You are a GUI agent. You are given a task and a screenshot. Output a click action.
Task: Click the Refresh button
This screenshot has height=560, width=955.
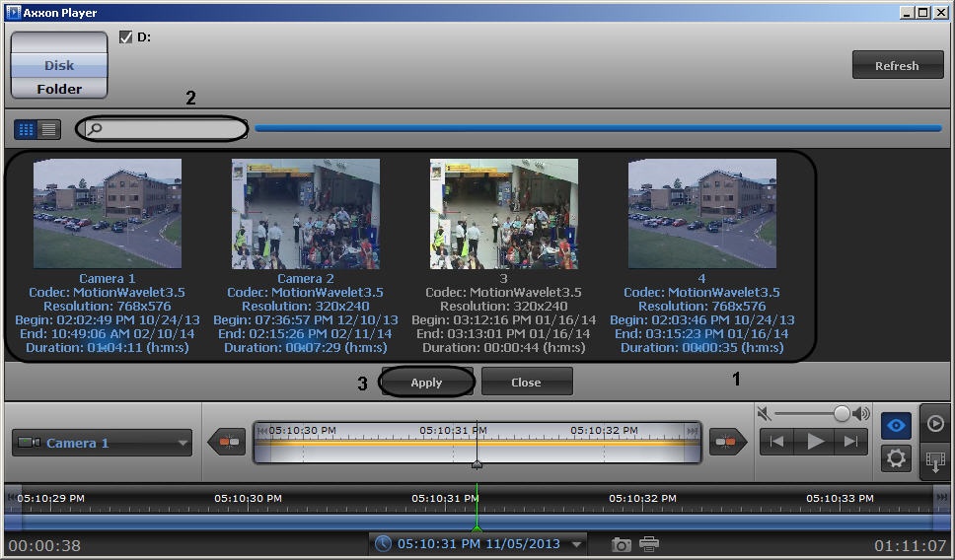click(x=896, y=66)
